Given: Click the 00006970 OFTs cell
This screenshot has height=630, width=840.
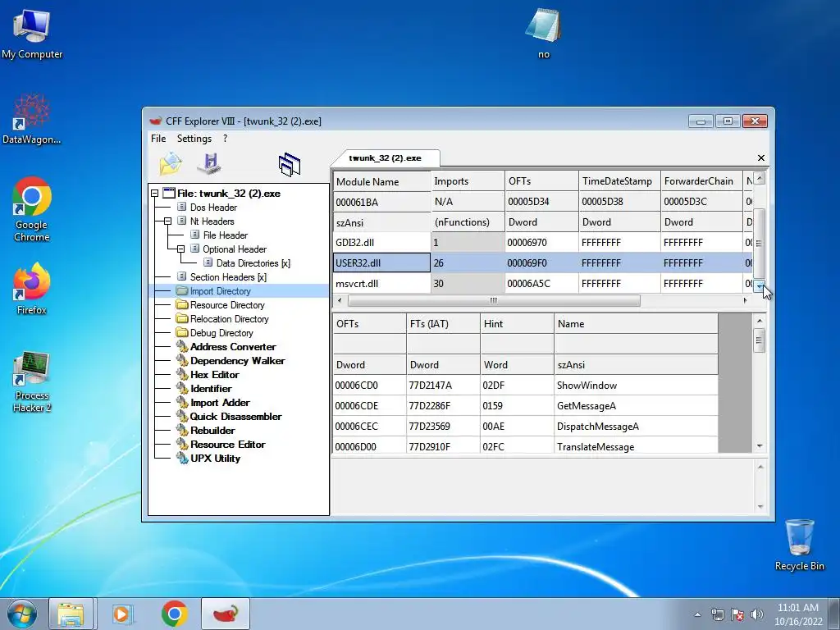Looking at the screenshot, I should tap(541, 243).
